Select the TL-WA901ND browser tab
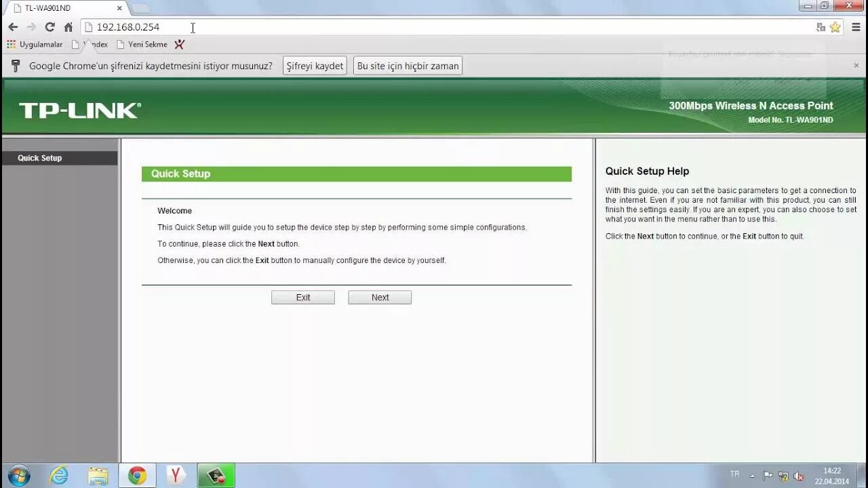 (66, 8)
